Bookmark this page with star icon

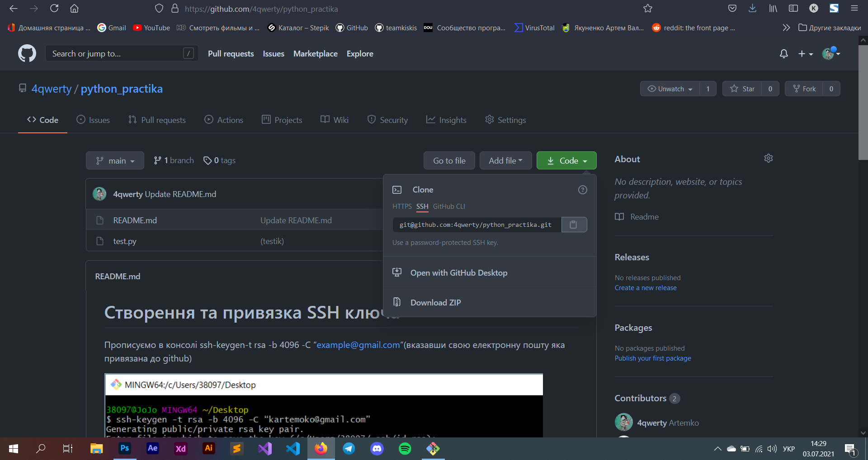647,9
